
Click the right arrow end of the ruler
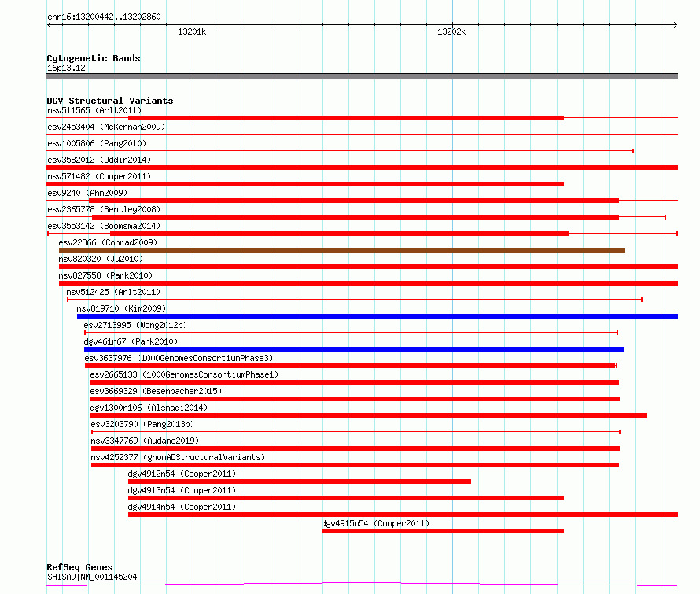675,25
